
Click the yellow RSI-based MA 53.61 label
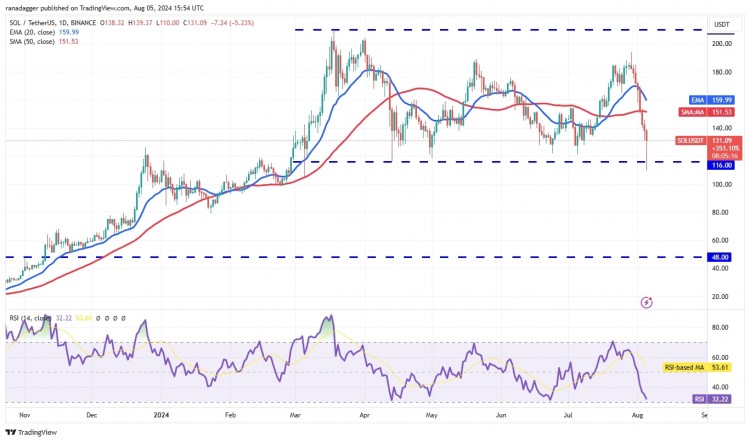click(697, 367)
